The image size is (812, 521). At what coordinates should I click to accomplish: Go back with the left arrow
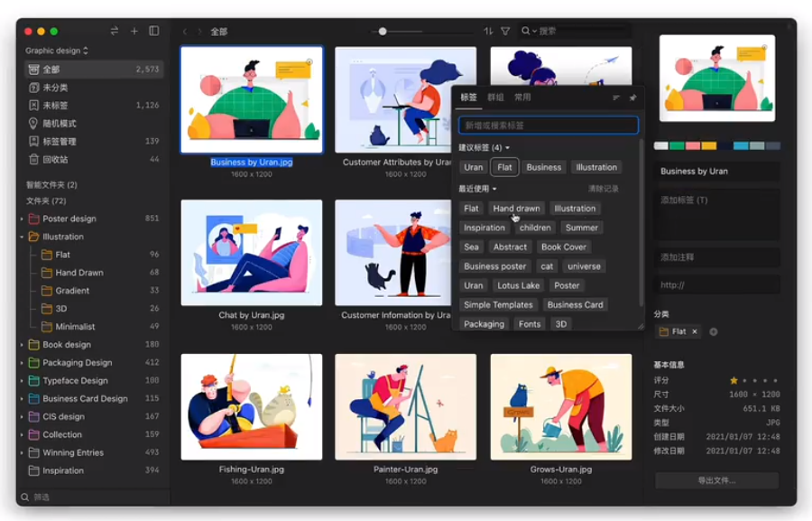coord(185,32)
